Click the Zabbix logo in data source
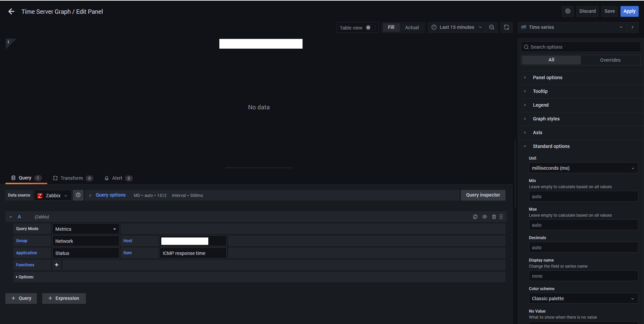Image resolution: width=644 pixels, height=324 pixels. click(40, 196)
